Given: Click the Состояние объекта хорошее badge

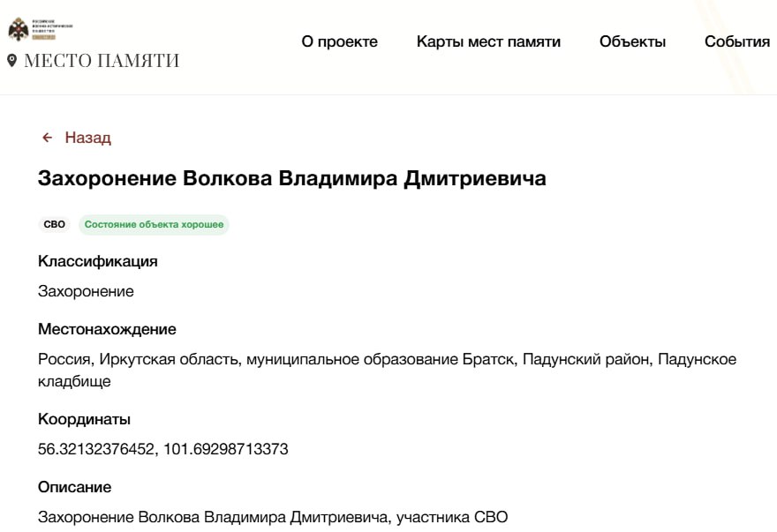Looking at the screenshot, I should pyautogui.click(x=154, y=225).
